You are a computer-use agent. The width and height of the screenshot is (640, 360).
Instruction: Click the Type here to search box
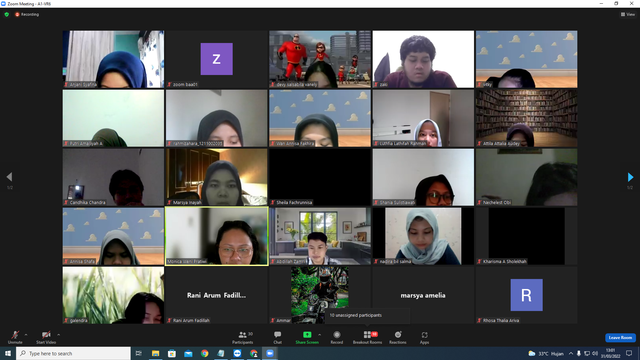[x=73, y=353]
